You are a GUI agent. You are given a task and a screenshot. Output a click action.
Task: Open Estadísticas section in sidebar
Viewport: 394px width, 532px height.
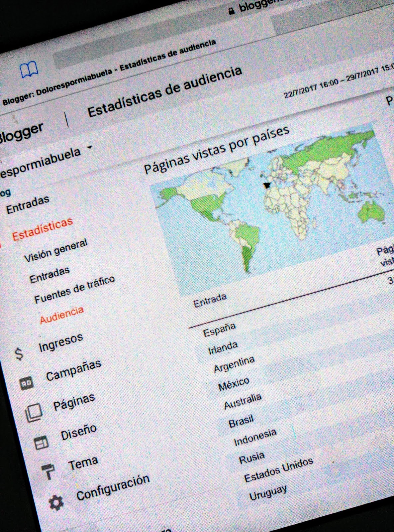pyautogui.click(x=43, y=229)
